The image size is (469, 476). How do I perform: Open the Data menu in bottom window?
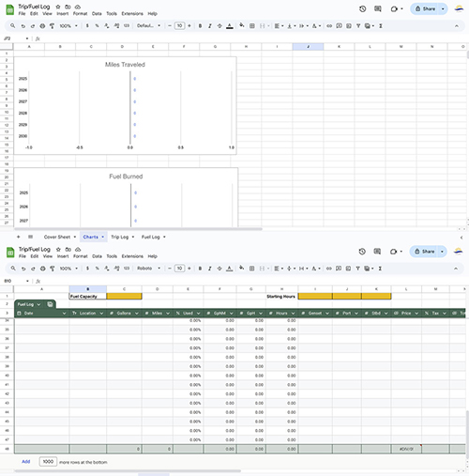pos(97,256)
